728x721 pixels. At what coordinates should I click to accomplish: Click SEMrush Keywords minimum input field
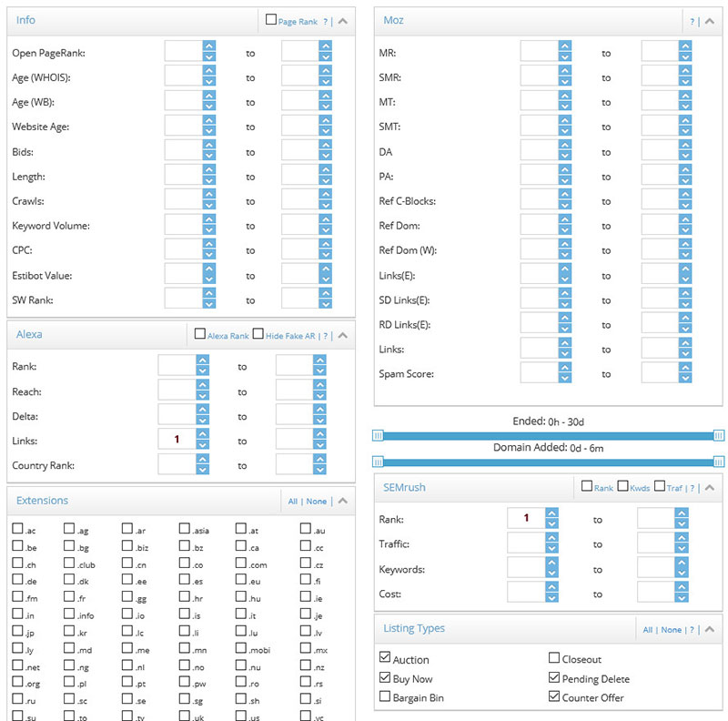click(x=527, y=569)
